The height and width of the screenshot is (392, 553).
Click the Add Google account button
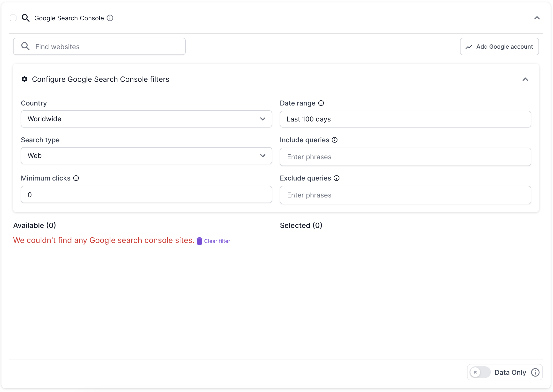(499, 47)
